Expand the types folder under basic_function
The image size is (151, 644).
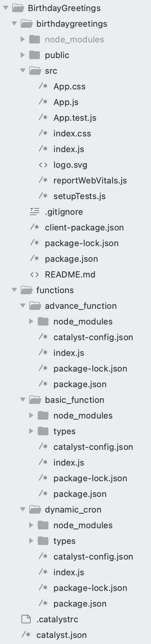(x=31, y=431)
